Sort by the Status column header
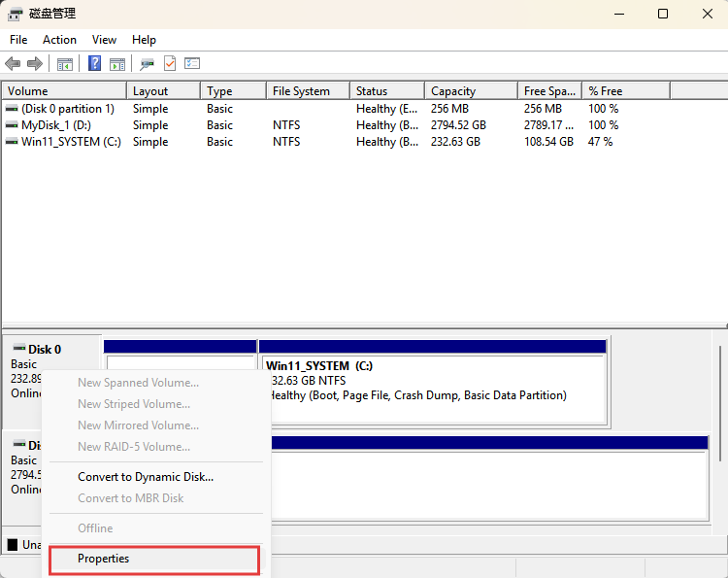Image resolution: width=728 pixels, height=578 pixels. 387,91
